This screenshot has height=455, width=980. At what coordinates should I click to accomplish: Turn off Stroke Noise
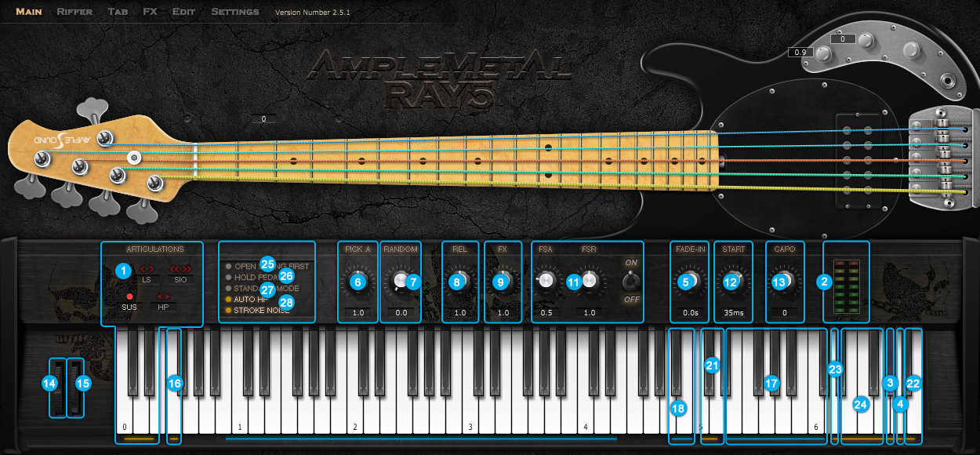(x=256, y=311)
